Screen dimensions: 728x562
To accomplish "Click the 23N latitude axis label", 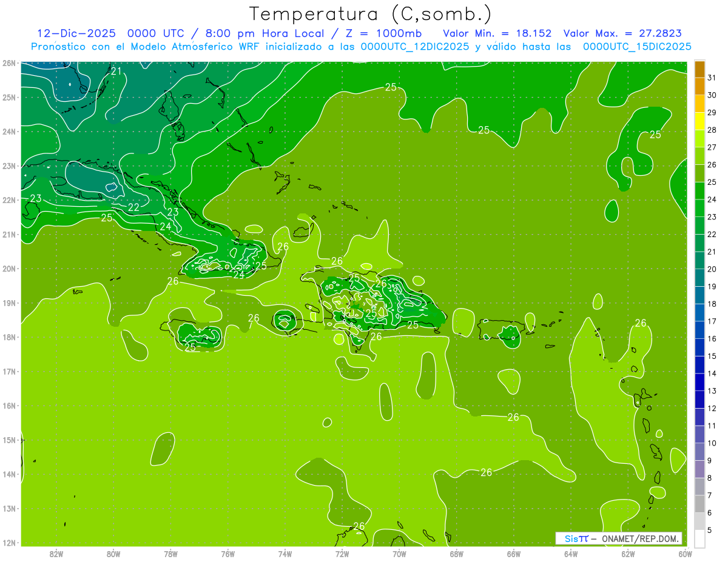I will [9, 166].
